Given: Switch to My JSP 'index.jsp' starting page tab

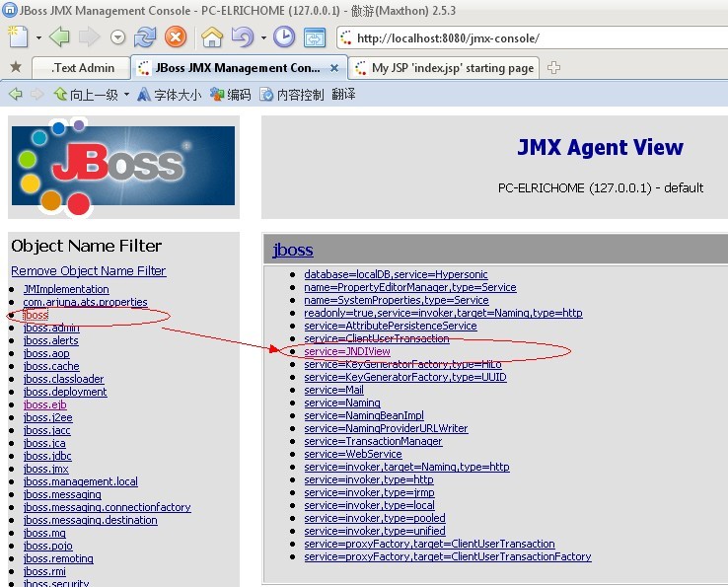Looking at the screenshot, I should click(444, 68).
